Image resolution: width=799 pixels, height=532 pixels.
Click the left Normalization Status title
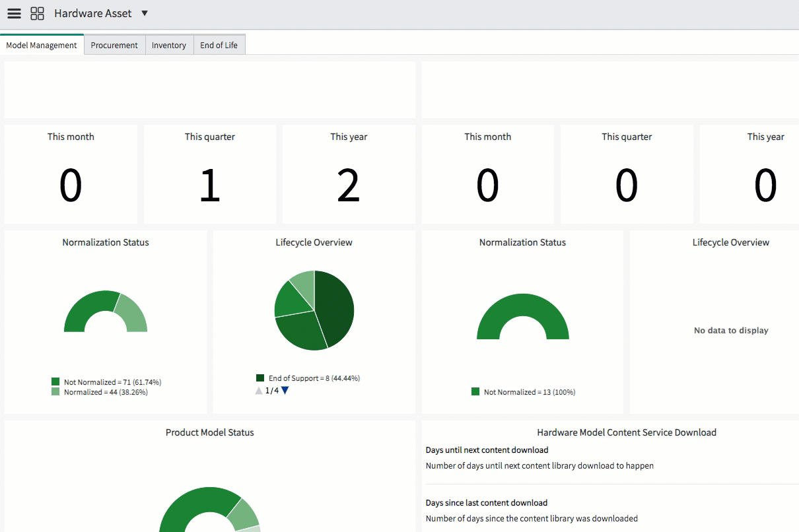point(106,242)
